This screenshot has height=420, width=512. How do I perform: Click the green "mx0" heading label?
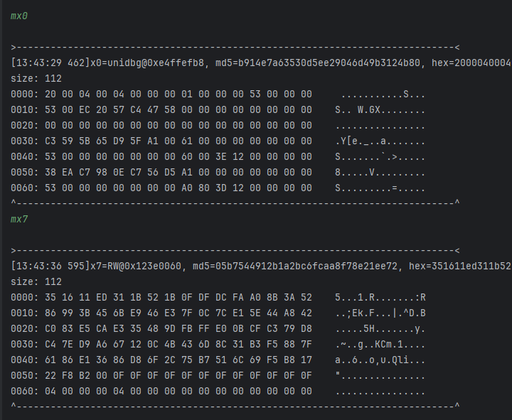(19, 15)
